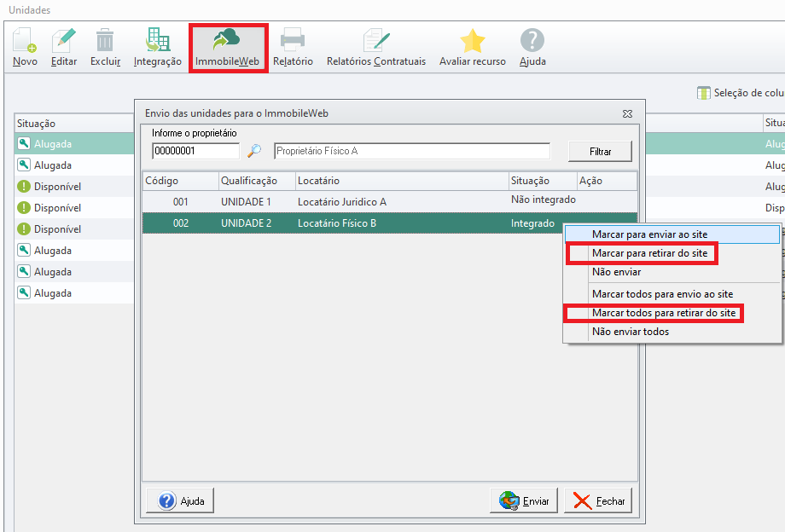The image size is (785, 532).
Task: Click the owner code field 00000001
Action: coord(195,151)
